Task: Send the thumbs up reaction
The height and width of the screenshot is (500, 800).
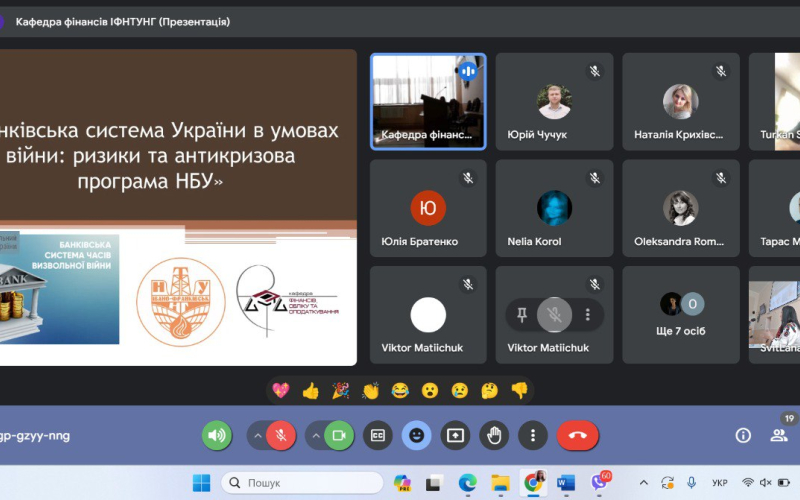Action: (x=310, y=391)
